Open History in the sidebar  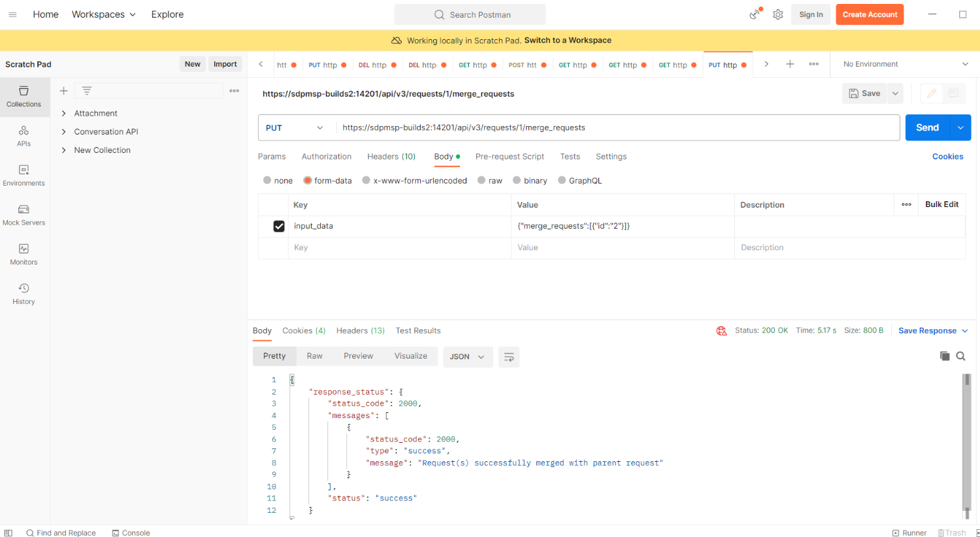[24, 293]
